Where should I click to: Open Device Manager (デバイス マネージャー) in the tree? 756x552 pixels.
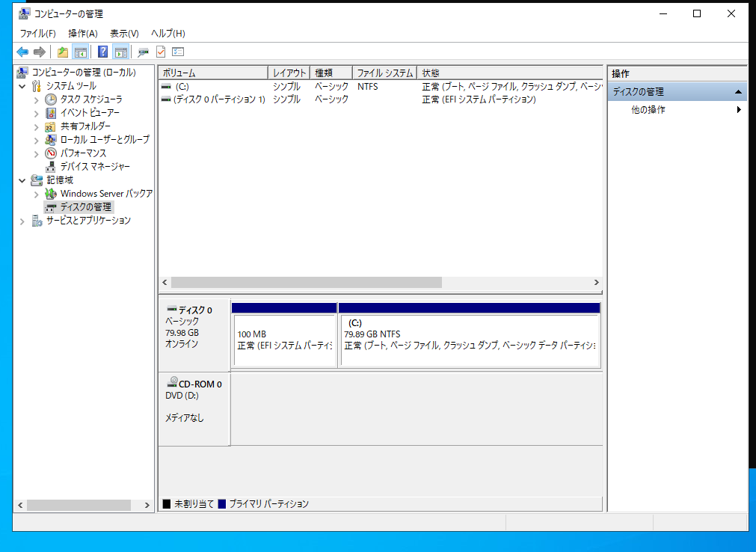pos(94,166)
